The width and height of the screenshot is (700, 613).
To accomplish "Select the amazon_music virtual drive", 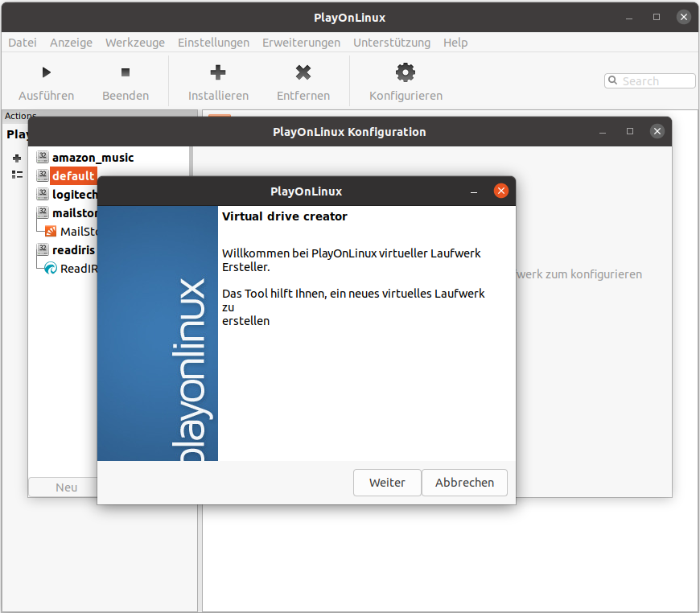I will coord(93,158).
